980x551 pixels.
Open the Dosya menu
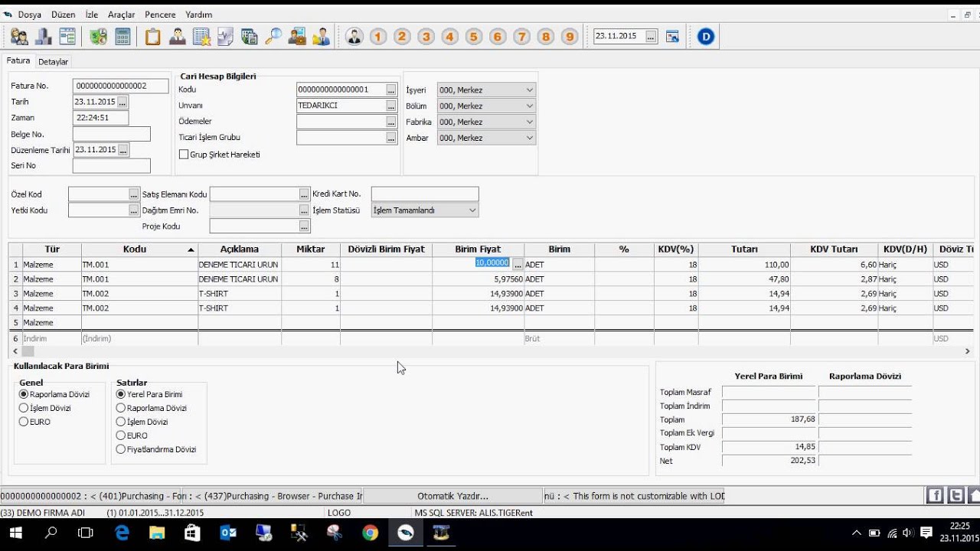click(29, 15)
